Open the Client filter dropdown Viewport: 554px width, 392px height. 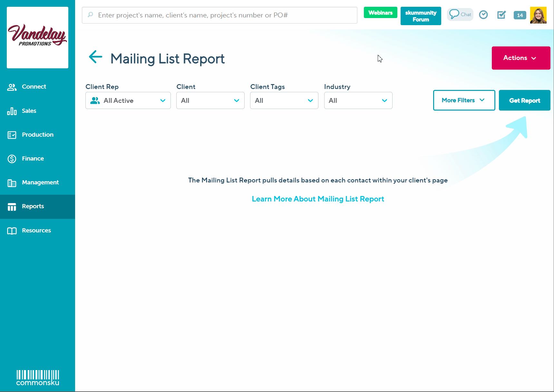(210, 101)
